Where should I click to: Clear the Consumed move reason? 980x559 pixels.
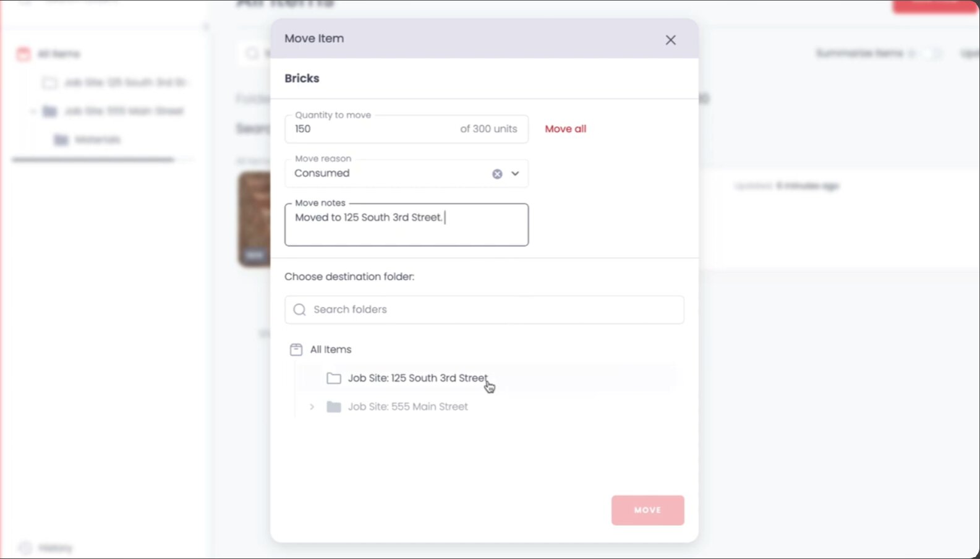(x=497, y=174)
